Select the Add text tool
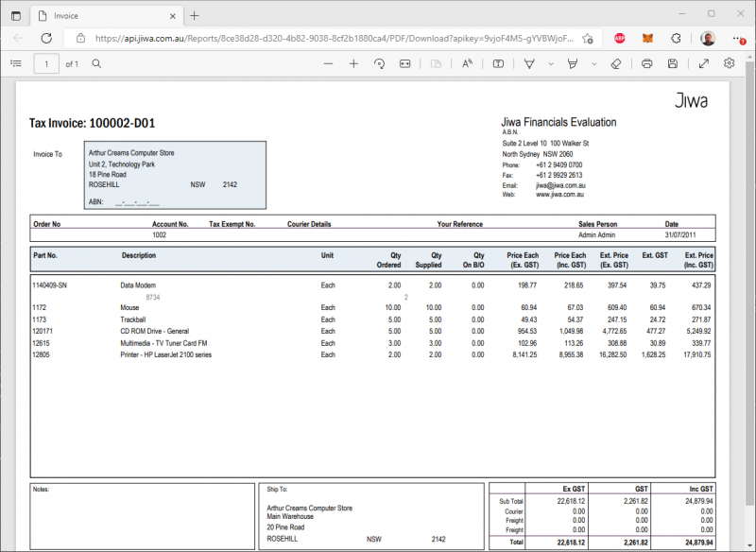Viewport: 756px width, 552px height. [498, 63]
